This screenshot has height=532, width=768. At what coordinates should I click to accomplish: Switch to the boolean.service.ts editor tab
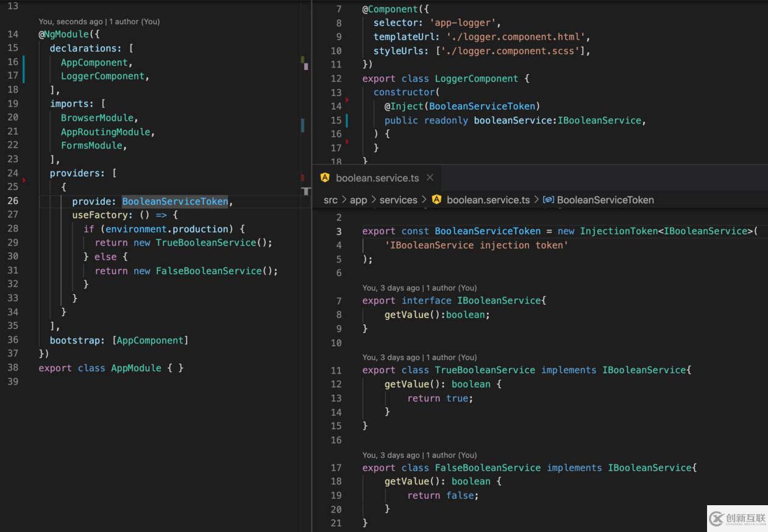pyautogui.click(x=377, y=178)
